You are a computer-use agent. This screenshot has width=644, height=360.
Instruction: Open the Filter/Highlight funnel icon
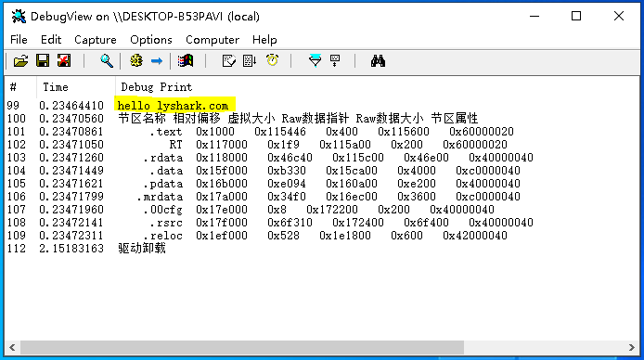315,60
